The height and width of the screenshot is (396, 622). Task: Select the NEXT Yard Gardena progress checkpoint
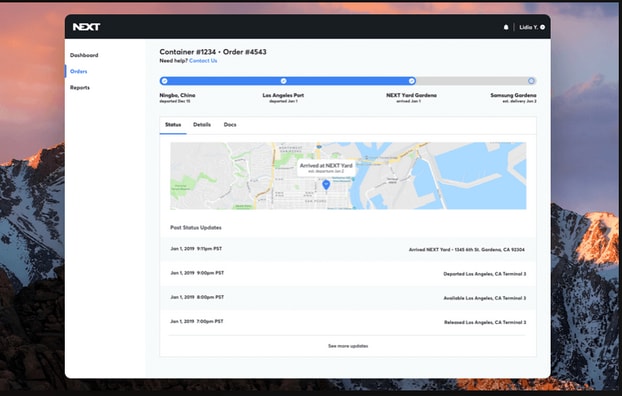tap(412, 81)
